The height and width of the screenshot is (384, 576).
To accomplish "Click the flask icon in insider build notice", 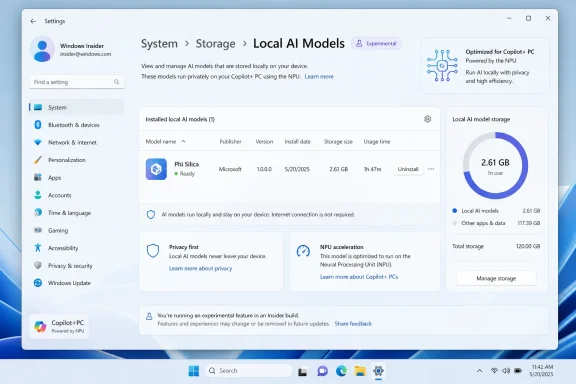I will 149,316.
